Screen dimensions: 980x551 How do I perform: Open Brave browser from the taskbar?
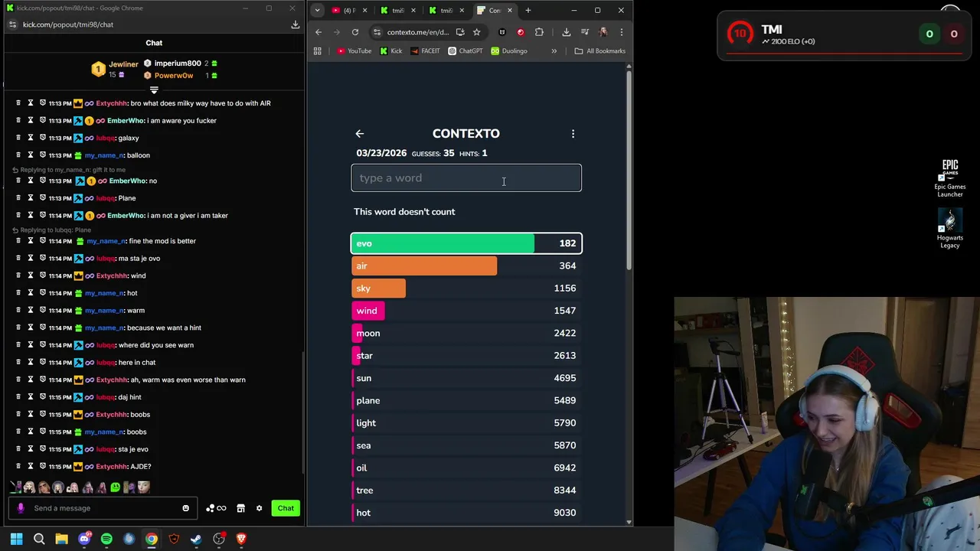pos(241,539)
